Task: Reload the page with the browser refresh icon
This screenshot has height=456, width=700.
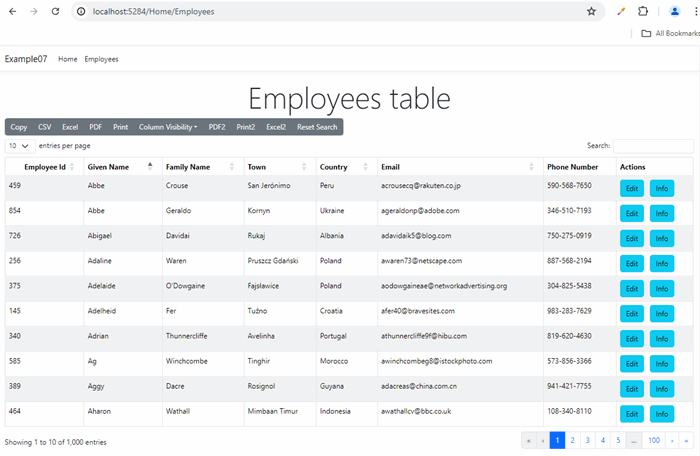Action: (55, 12)
